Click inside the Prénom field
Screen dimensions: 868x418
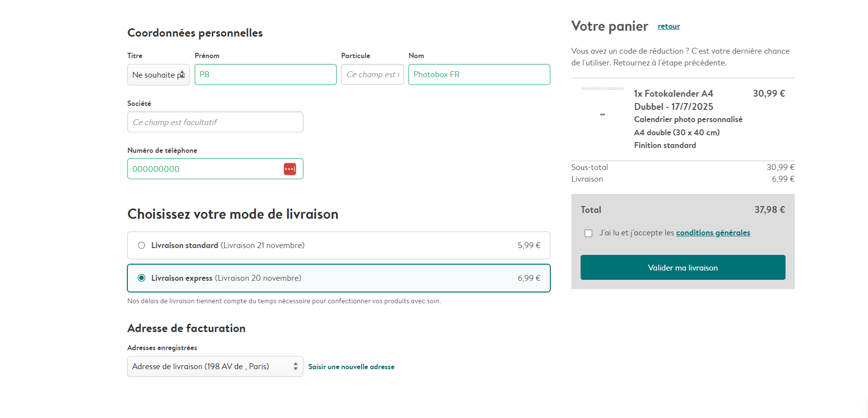click(265, 74)
